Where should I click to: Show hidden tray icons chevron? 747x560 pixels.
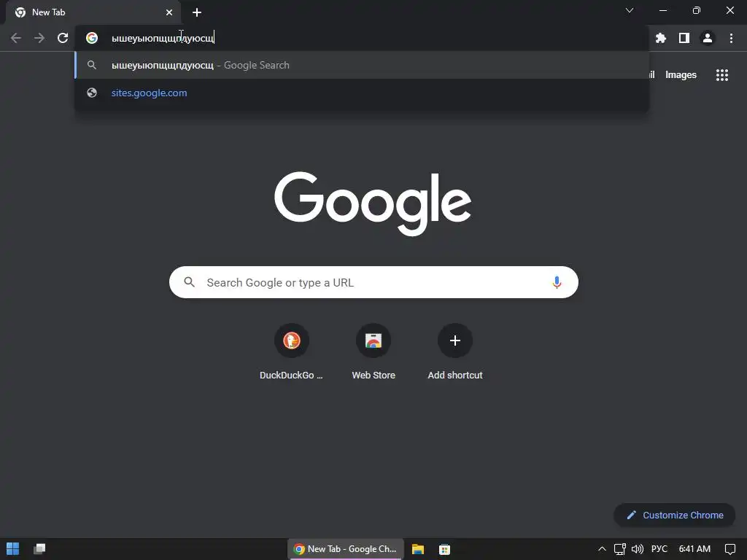(602, 549)
